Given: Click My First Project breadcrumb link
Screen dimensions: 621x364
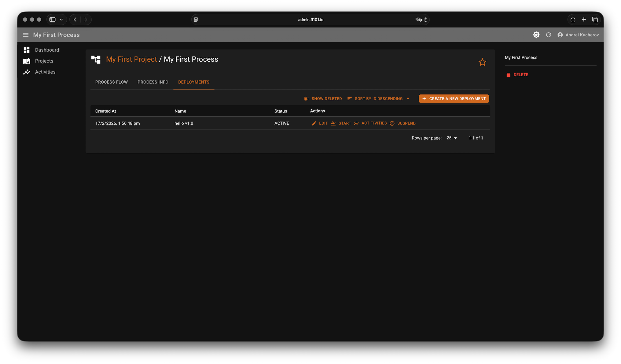Looking at the screenshot, I should point(131,59).
